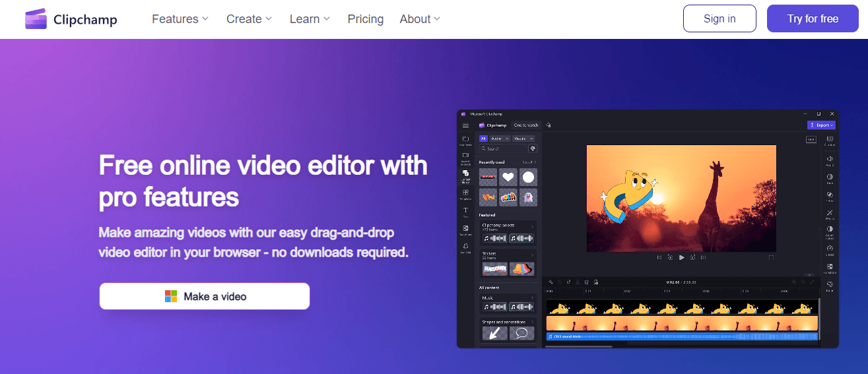Open the Audio panel on right sidebar
Viewport: 868px width, 374px height.
830,161
